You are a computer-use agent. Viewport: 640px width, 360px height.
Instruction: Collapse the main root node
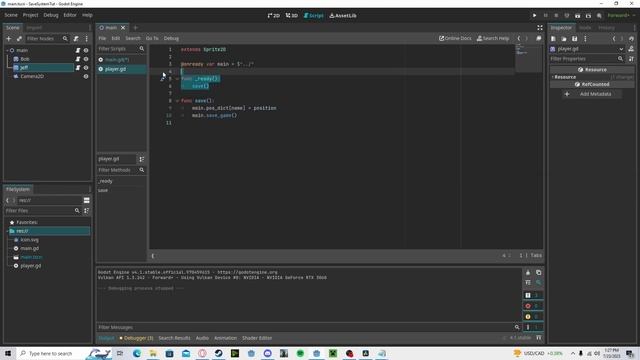click(7, 50)
